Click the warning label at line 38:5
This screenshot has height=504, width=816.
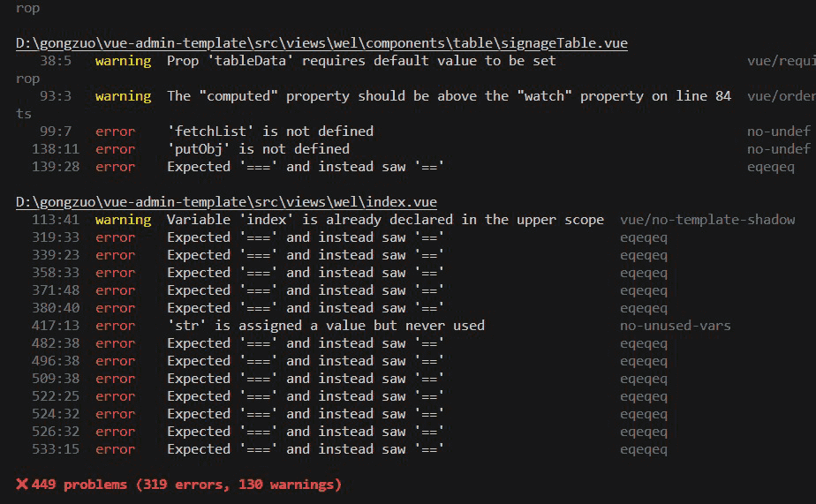point(124,61)
